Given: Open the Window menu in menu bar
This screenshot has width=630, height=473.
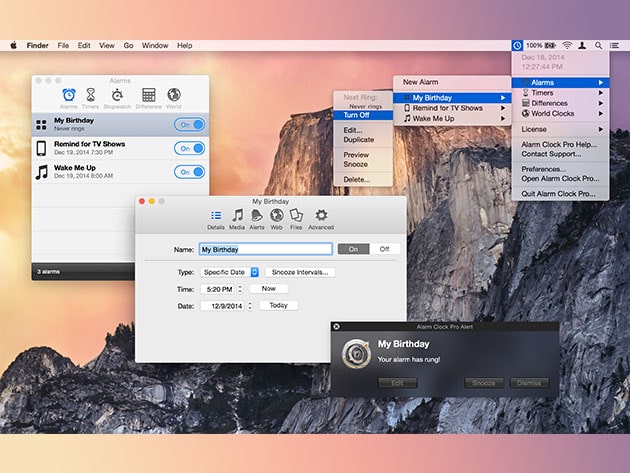Looking at the screenshot, I should coord(155,45).
